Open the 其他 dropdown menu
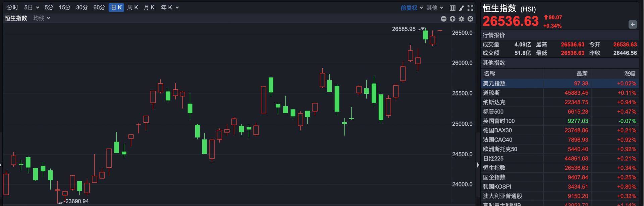This screenshot has width=644, height=206. click(435, 8)
